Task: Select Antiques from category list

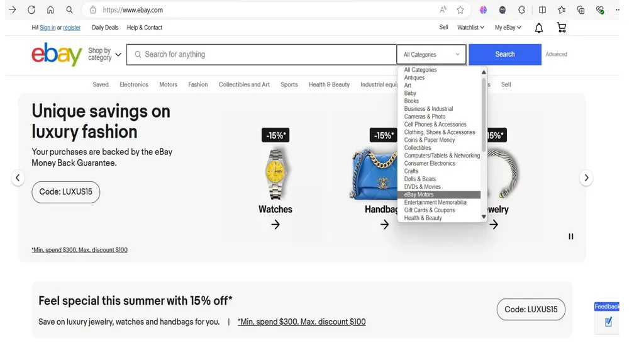Action: (x=414, y=77)
